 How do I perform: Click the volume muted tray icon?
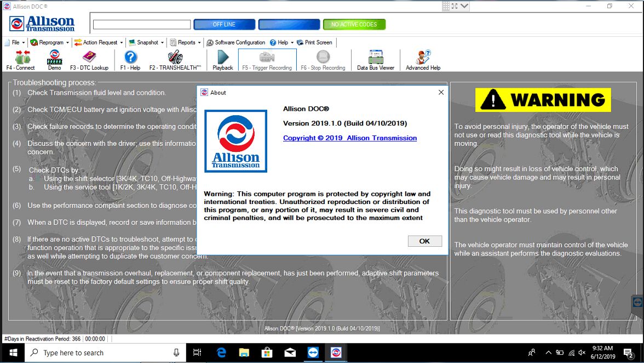coord(582,353)
